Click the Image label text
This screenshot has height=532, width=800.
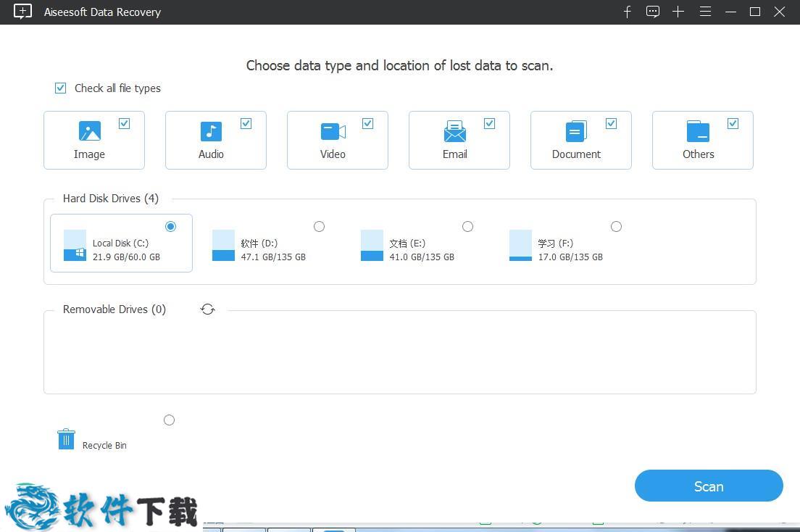coord(89,154)
